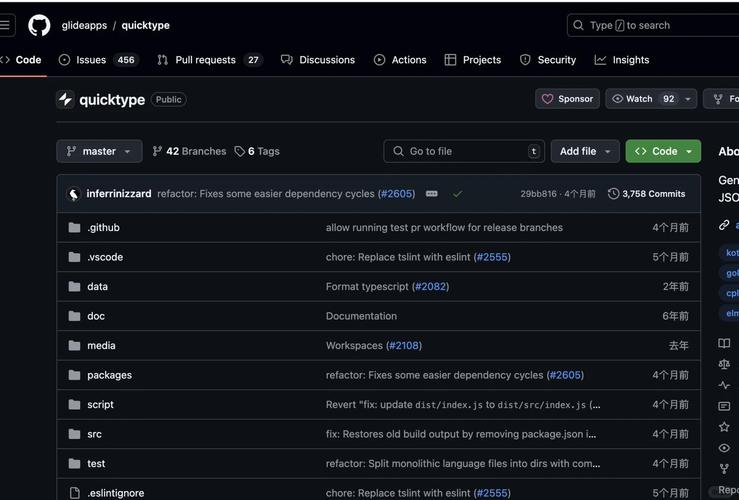739x500 pixels.
Task: Open #2082 link in data row
Action: [432, 287]
